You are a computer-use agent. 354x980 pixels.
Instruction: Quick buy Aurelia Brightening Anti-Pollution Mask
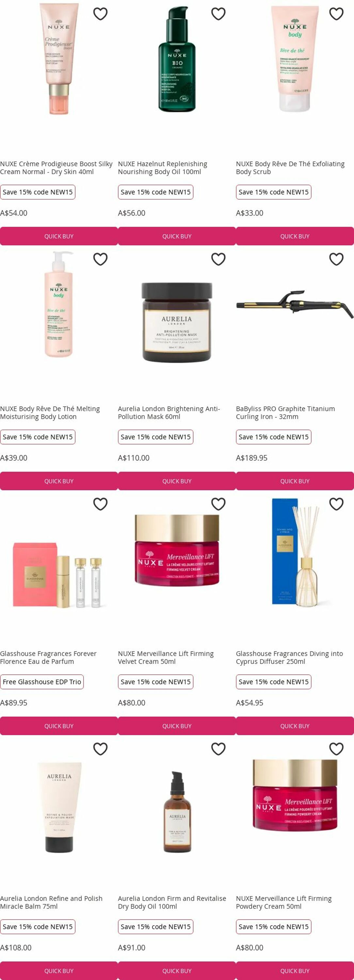point(177,481)
